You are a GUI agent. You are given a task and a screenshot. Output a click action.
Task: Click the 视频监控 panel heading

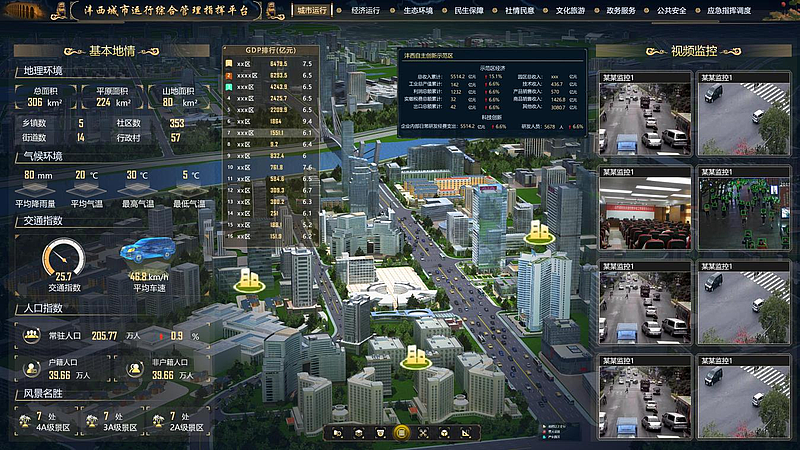point(694,50)
